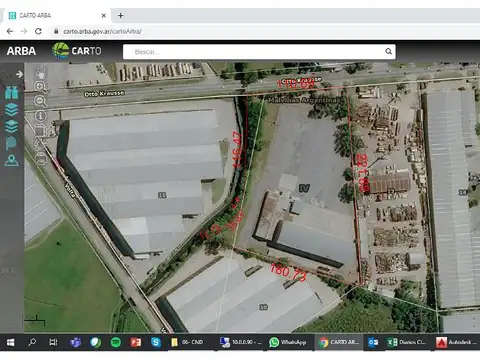Open Microsoft Teams from taskbar
The width and height of the screenshot is (480, 360).
[76, 342]
